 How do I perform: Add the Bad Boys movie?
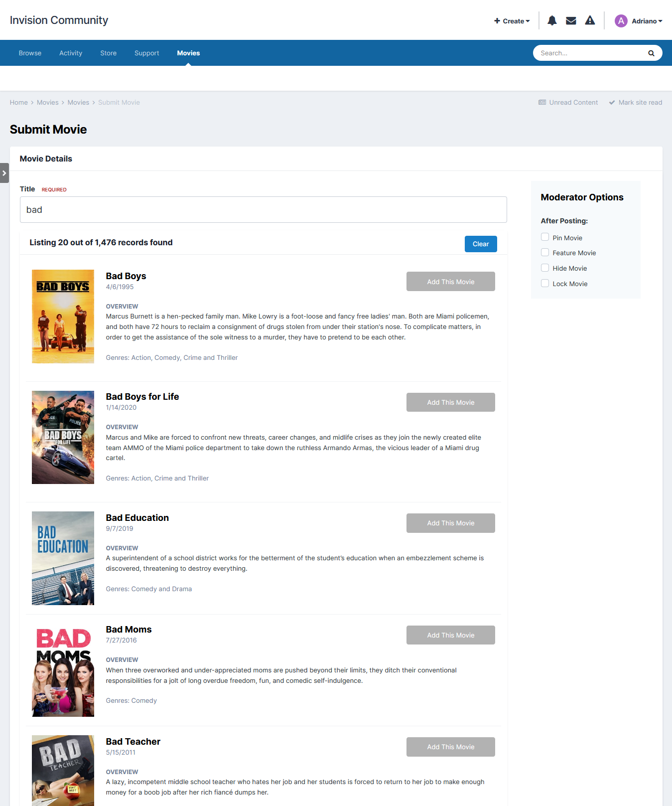click(x=451, y=282)
